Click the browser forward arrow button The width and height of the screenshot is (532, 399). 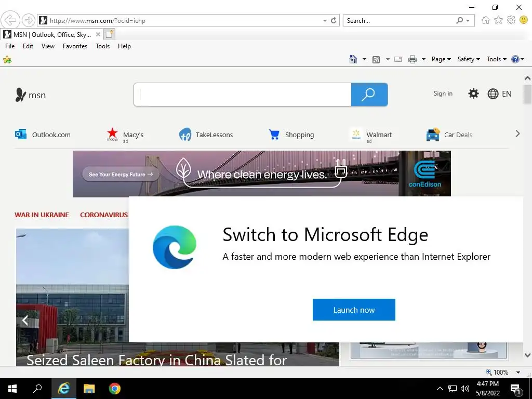(29, 20)
